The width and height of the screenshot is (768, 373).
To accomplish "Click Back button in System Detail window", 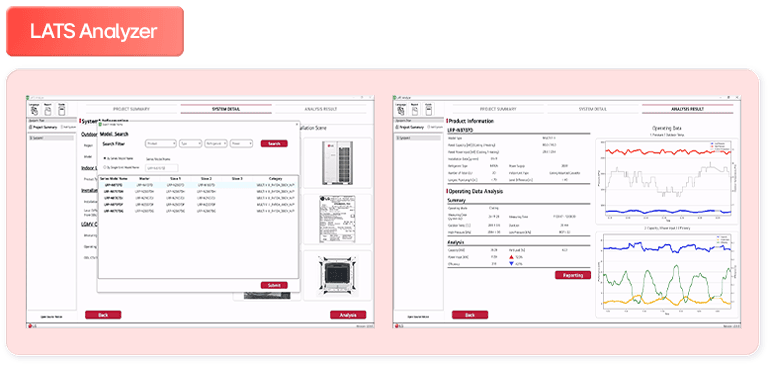I will tap(103, 315).
